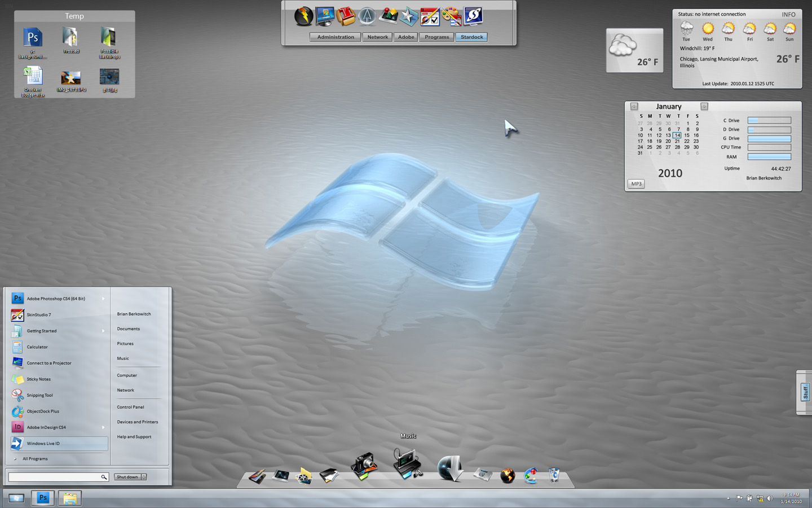Open the IMG_2673.JPG thumbnail
Viewport: 812px width, 508px height.
click(x=71, y=81)
